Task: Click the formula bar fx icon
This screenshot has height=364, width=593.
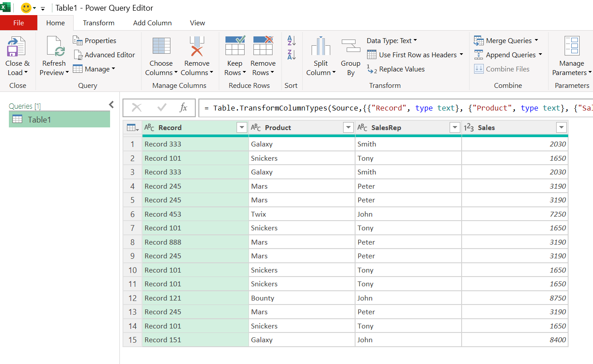Action: (x=183, y=107)
